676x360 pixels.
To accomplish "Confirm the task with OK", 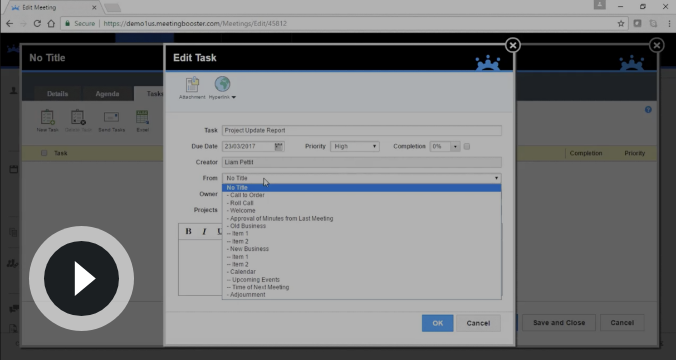I will (x=438, y=323).
